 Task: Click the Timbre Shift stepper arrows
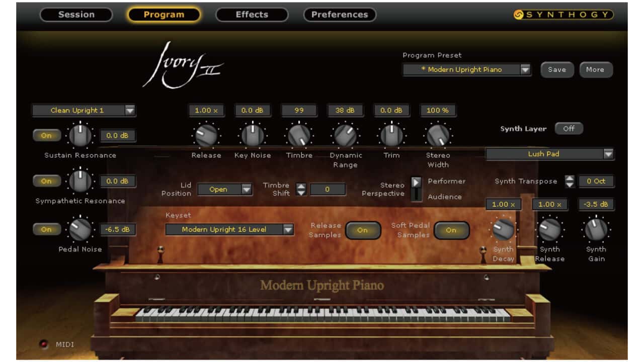[301, 190]
